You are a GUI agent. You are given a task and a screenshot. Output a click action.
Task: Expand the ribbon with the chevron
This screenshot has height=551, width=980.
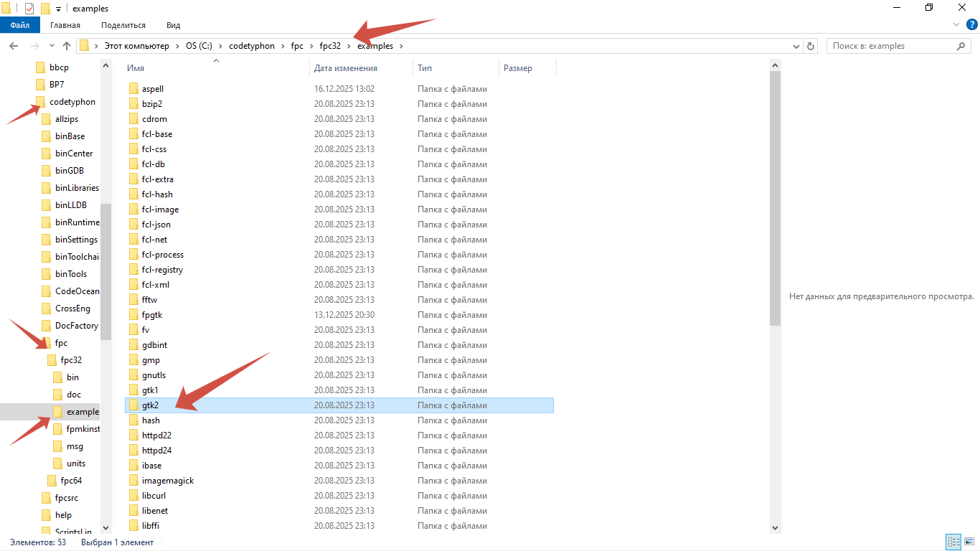click(956, 25)
